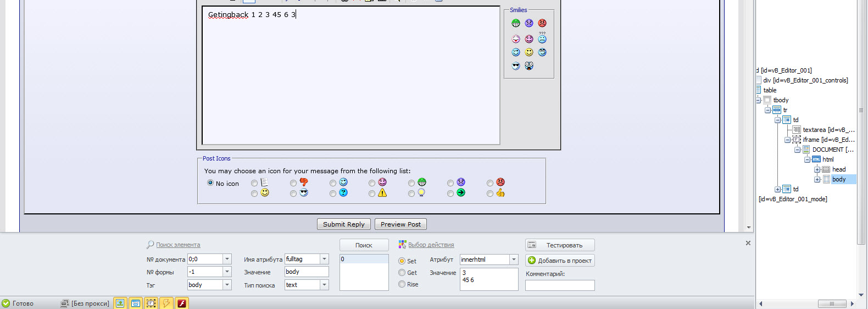Insert the confused ??? smiley from Smilies
Image resolution: width=868 pixels, height=309 pixels.
point(542,37)
